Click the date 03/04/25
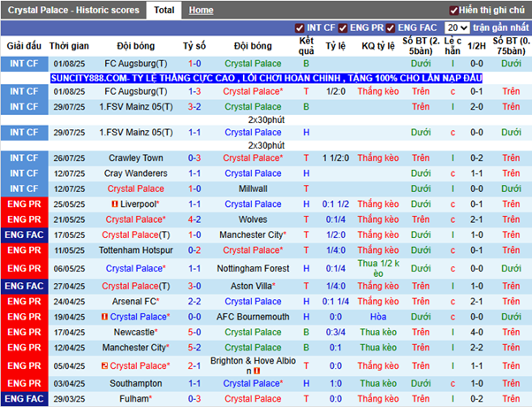 (69, 384)
